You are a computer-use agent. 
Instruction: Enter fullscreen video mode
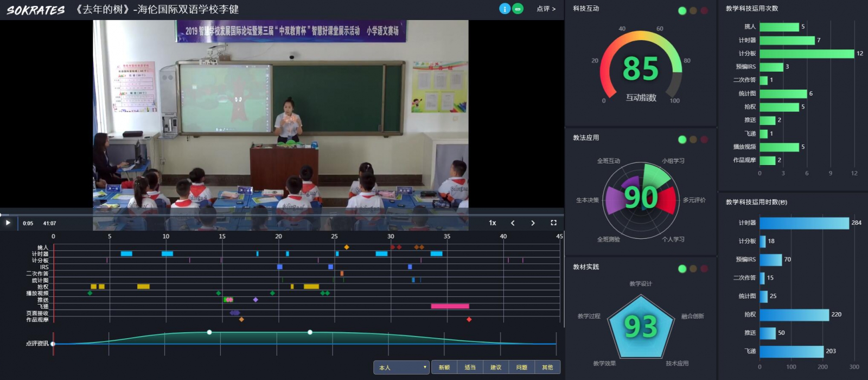(553, 223)
